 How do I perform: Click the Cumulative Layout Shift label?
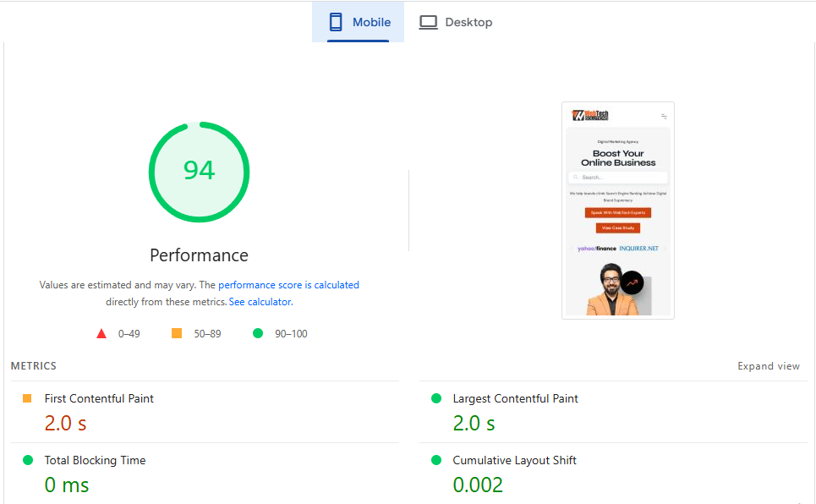514,460
